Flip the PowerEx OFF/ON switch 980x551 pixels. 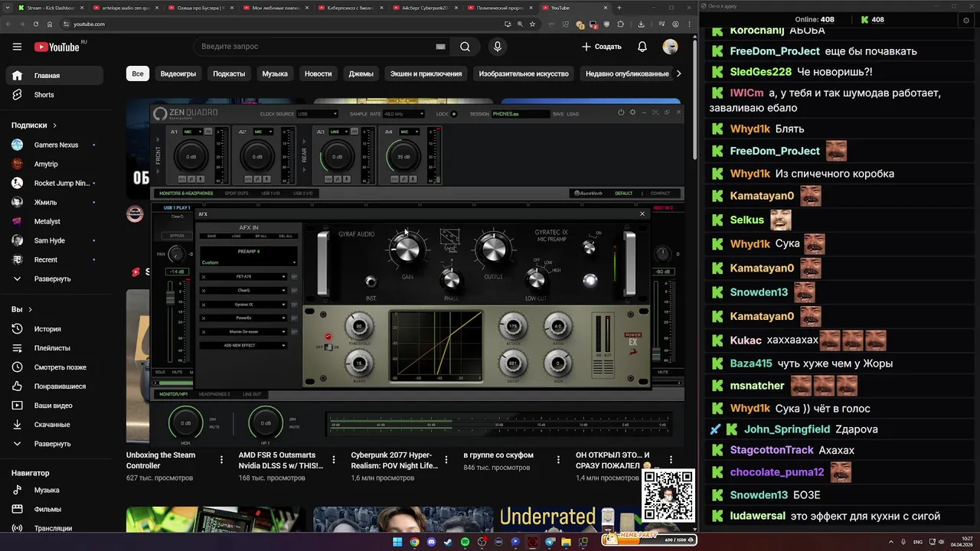[x=328, y=347]
